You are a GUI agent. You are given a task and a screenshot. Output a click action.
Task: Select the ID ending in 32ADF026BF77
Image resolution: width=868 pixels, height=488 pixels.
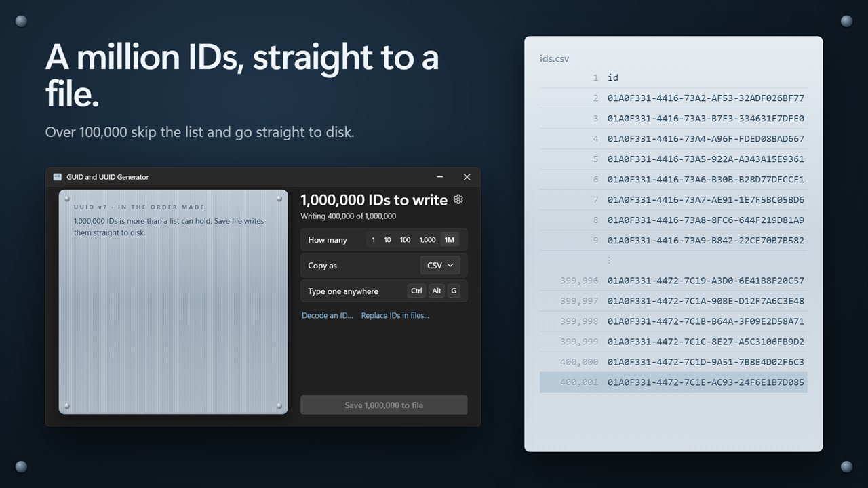706,98
